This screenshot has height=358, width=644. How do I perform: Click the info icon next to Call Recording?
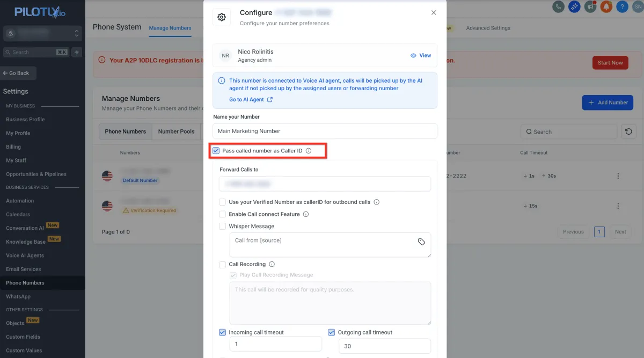[x=272, y=264]
